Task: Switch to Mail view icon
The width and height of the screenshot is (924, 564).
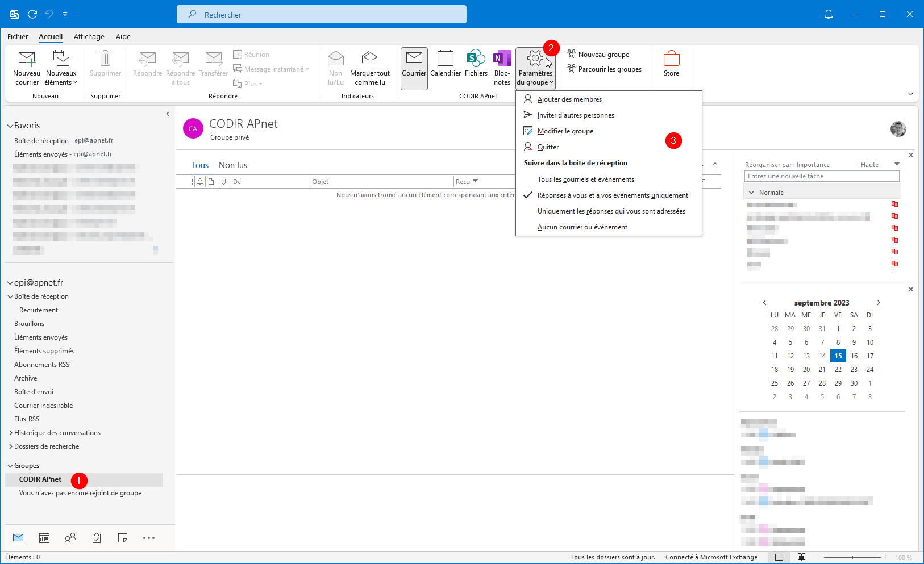Action: coord(18,538)
